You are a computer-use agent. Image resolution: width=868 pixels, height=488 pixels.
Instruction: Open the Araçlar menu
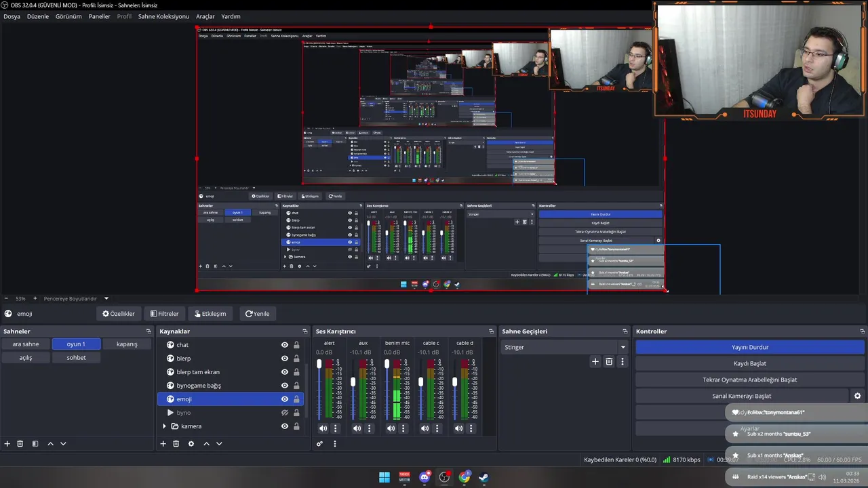point(205,16)
